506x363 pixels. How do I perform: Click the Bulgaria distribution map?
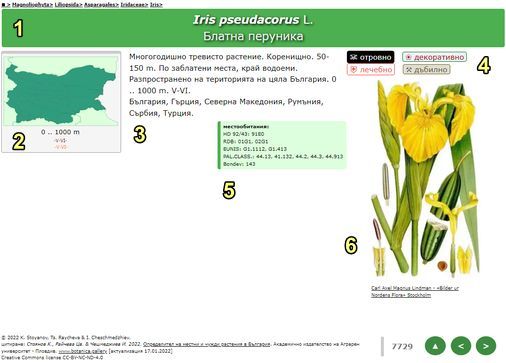click(x=61, y=90)
